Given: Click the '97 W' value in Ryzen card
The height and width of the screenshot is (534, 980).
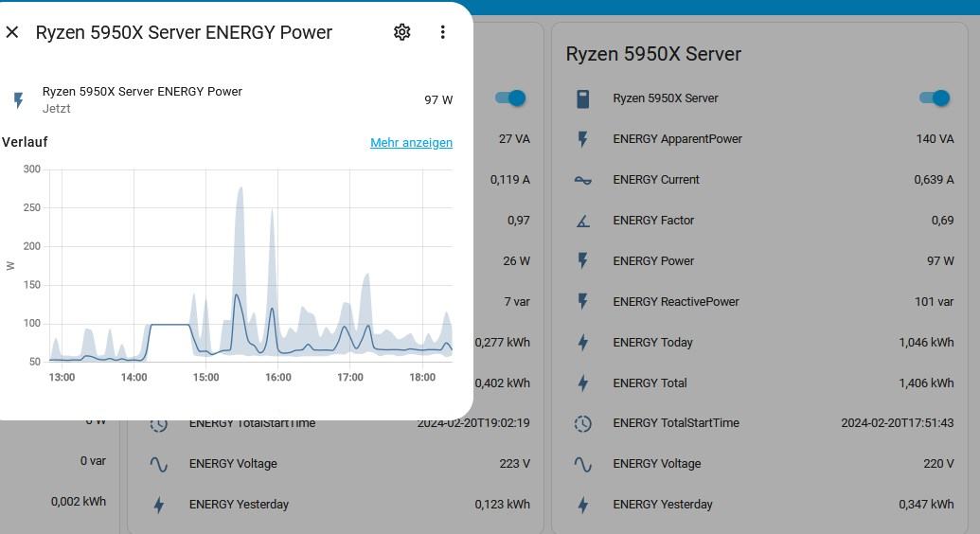Looking at the screenshot, I should click(940, 260).
